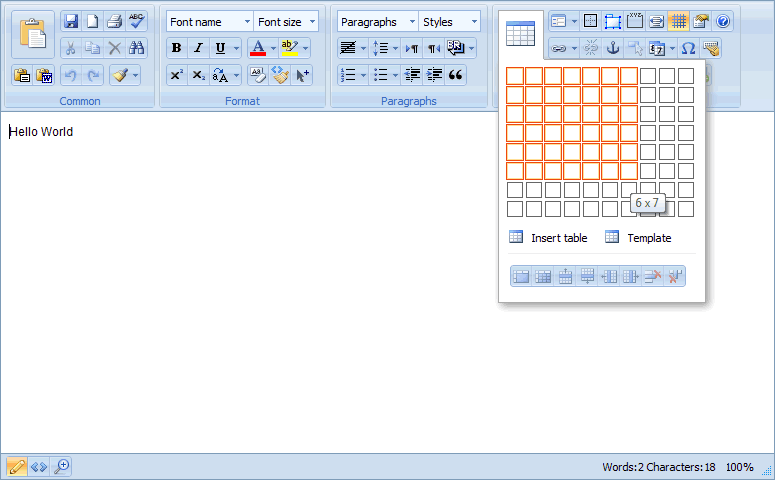Insert special character using the Omega icon
This screenshot has width=775, height=480.
coord(688,48)
